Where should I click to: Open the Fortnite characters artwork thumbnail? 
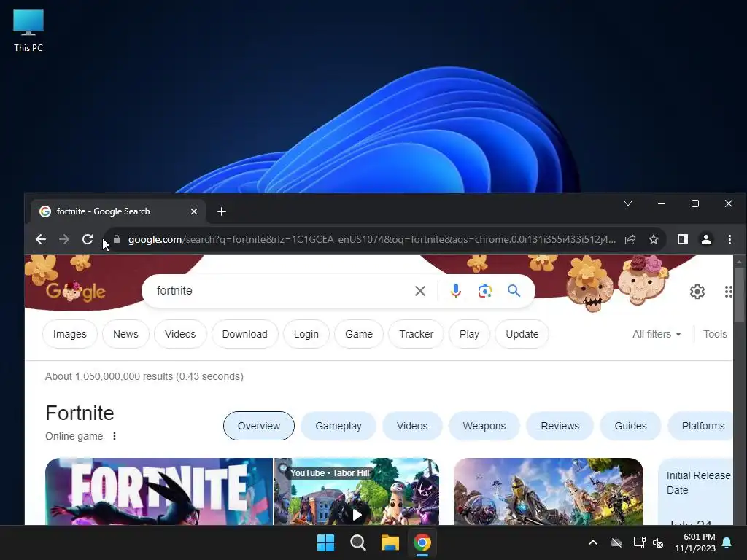click(549, 491)
